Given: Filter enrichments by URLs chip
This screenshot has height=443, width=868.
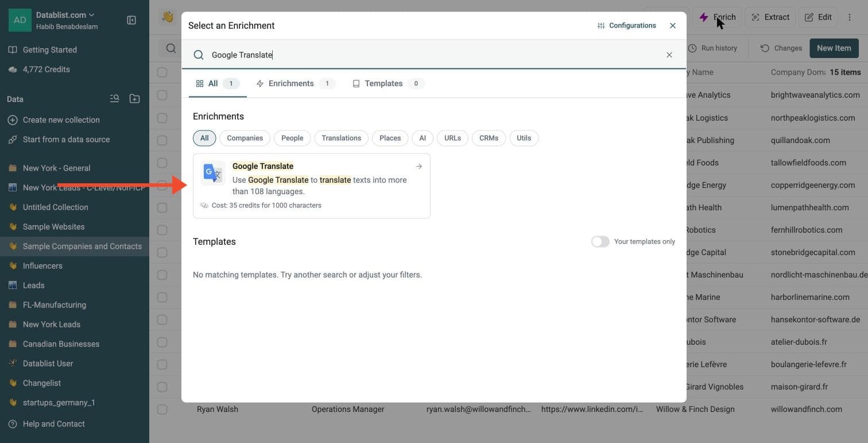Looking at the screenshot, I should (453, 138).
